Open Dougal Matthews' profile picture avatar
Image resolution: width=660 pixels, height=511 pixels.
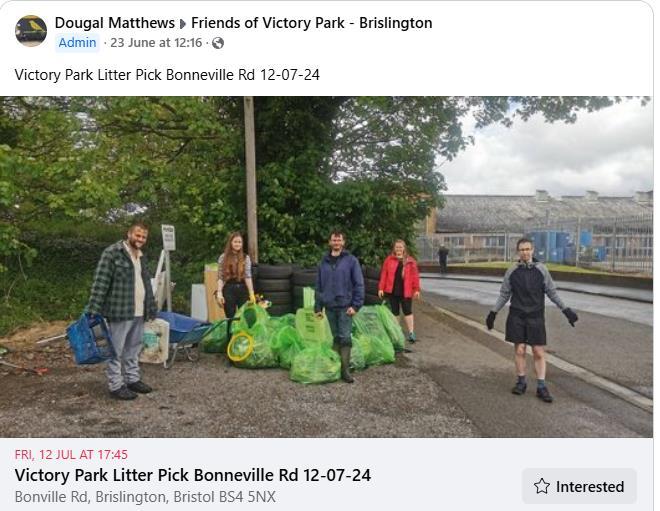(31, 31)
